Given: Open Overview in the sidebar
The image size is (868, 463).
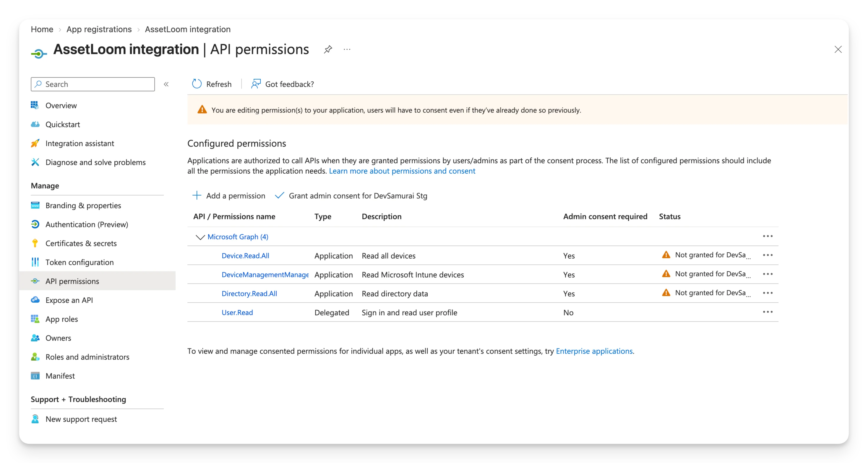Looking at the screenshot, I should pyautogui.click(x=61, y=106).
